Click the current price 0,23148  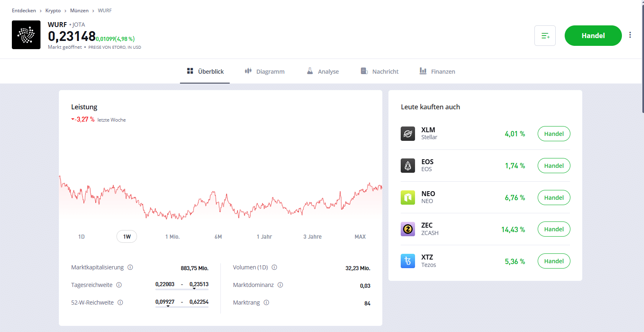72,36
